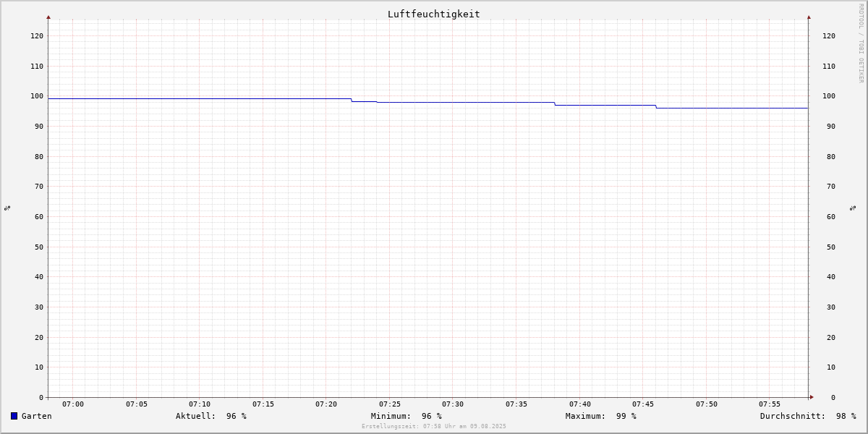Click the left y-axis 10 label
This screenshot has height=434, width=868.
click(39, 367)
